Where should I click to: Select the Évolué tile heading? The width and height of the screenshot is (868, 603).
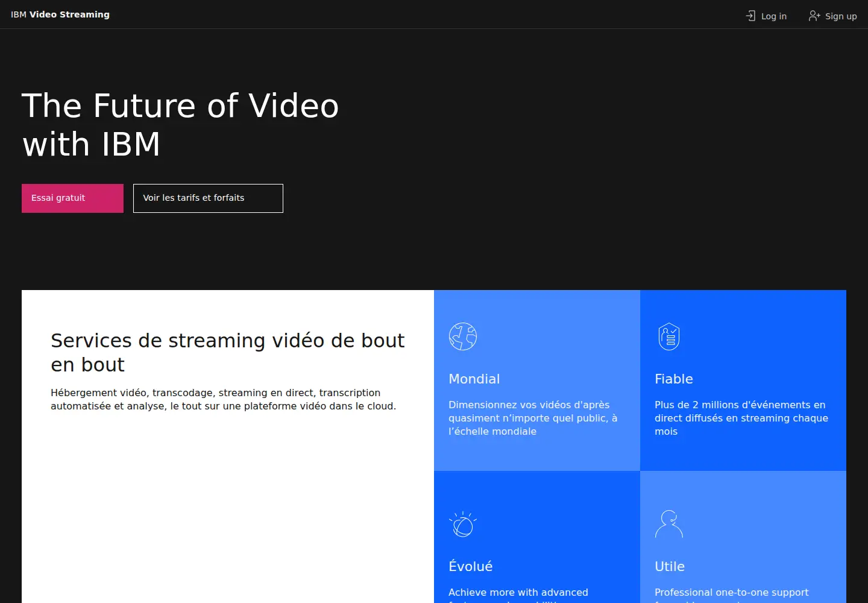(x=471, y=566)
